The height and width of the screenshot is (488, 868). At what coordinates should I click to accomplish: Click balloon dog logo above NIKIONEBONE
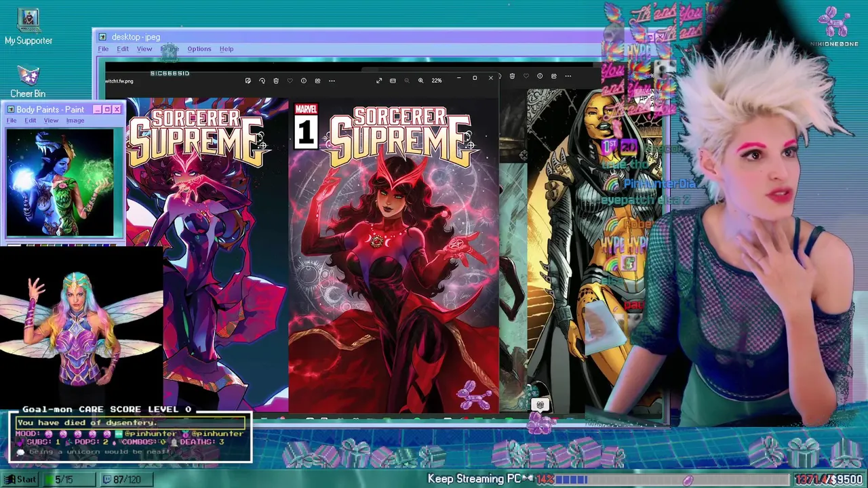pyautogui.click(x=835, y=22)
